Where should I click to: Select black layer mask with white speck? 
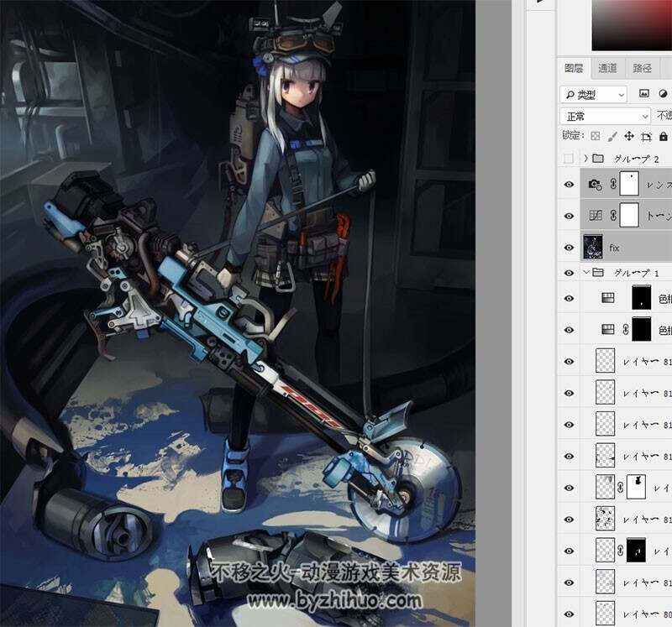[636, 551]
